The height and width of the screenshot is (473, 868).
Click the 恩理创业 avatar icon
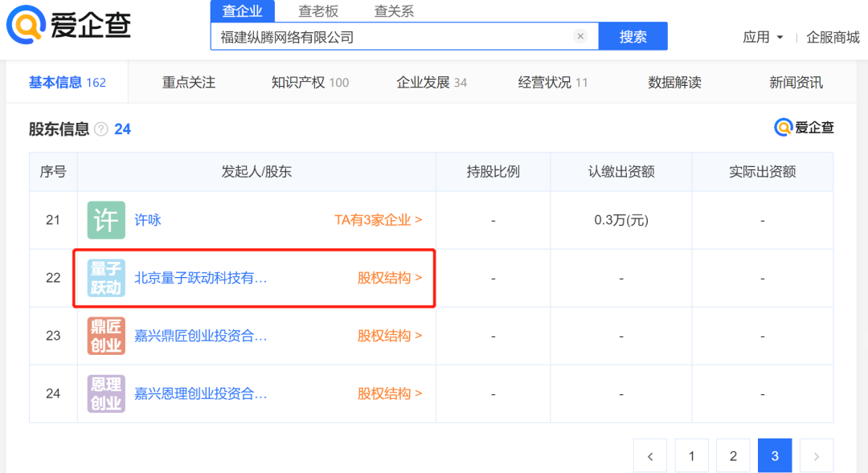[x=105, y=393]
